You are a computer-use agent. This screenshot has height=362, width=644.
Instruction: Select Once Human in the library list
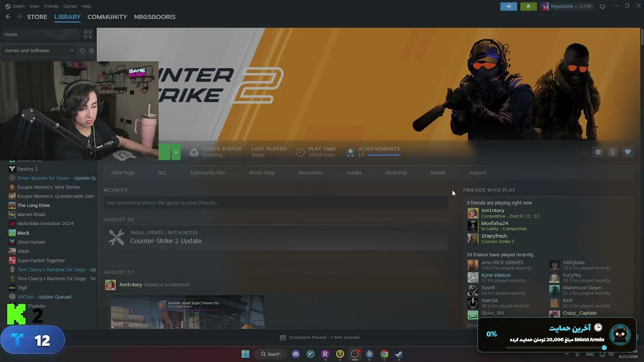[x=31, y=242]
